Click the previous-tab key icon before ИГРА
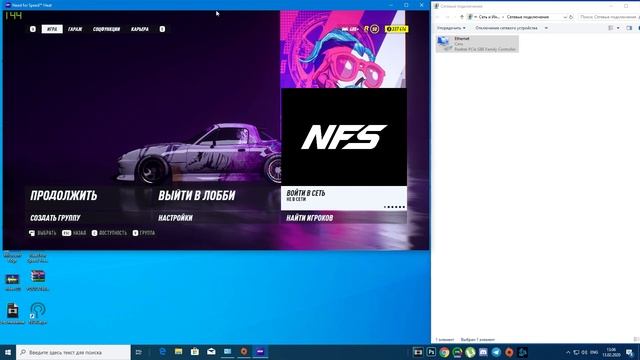Screen dimensions: 640x360 (x=33, y=29)
